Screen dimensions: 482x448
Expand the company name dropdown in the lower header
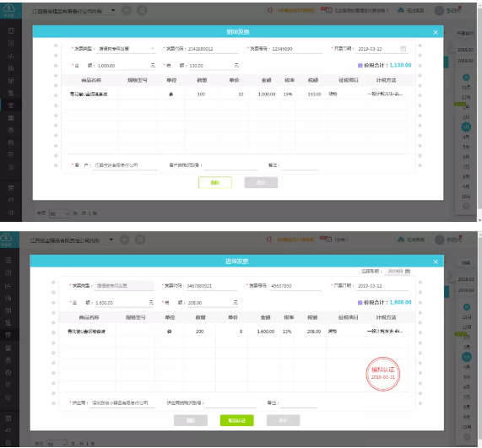[111, 240]
